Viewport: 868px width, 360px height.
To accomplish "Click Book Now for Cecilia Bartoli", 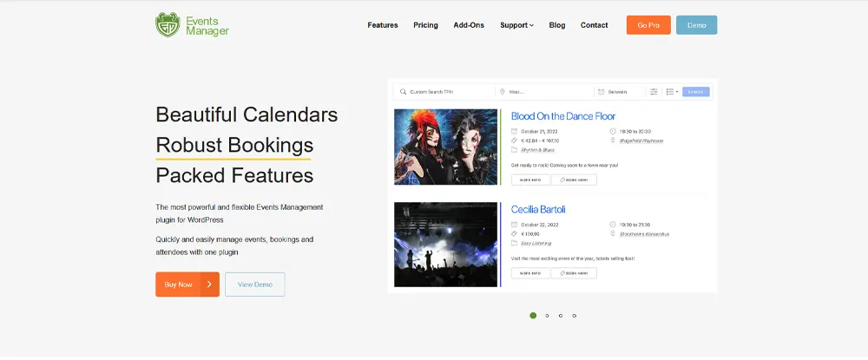I will point(574,273).
